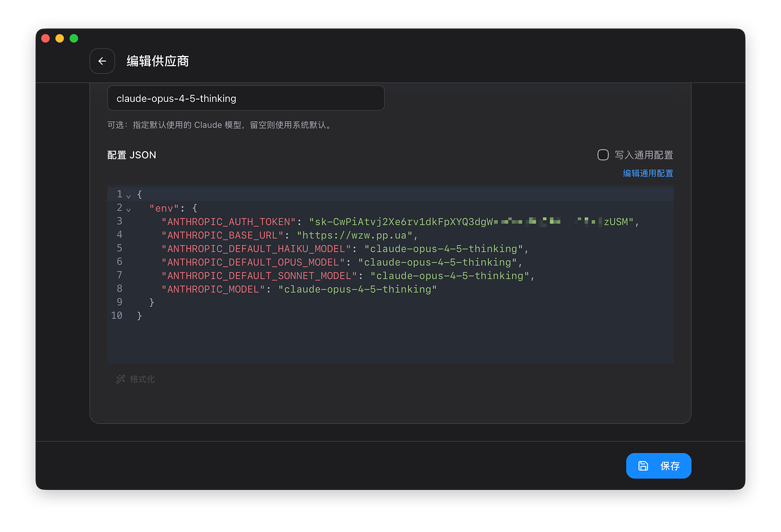This screenshot has width=781, height=532.
Task: Collapse the env fold arrow on line 2
Action: tap(128, 209)
